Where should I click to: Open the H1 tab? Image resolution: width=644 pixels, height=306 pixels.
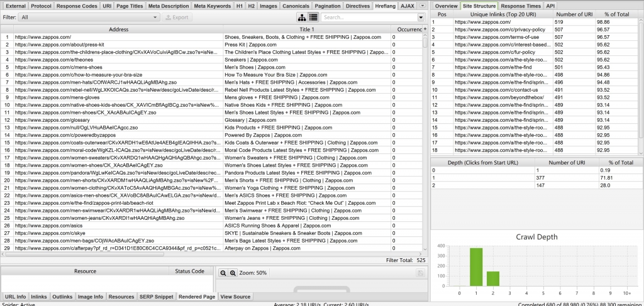point(240,6)
